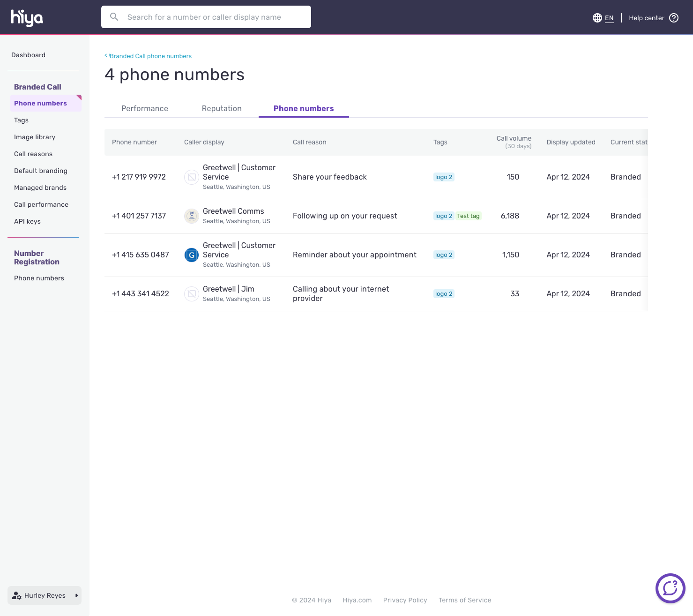Open Default branding in the sidebar
Screen dimensions: 693x616
[x=41, y=171]
